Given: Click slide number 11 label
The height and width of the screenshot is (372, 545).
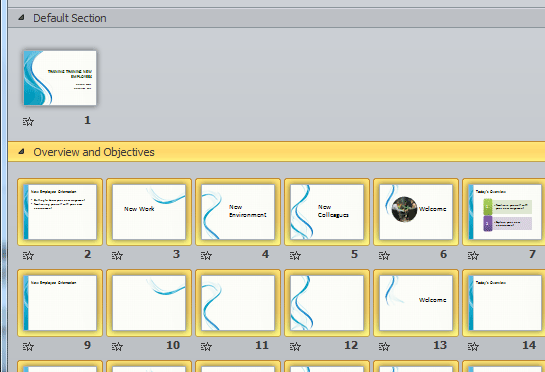Looking at the screenshot, I should pos(262,345).
